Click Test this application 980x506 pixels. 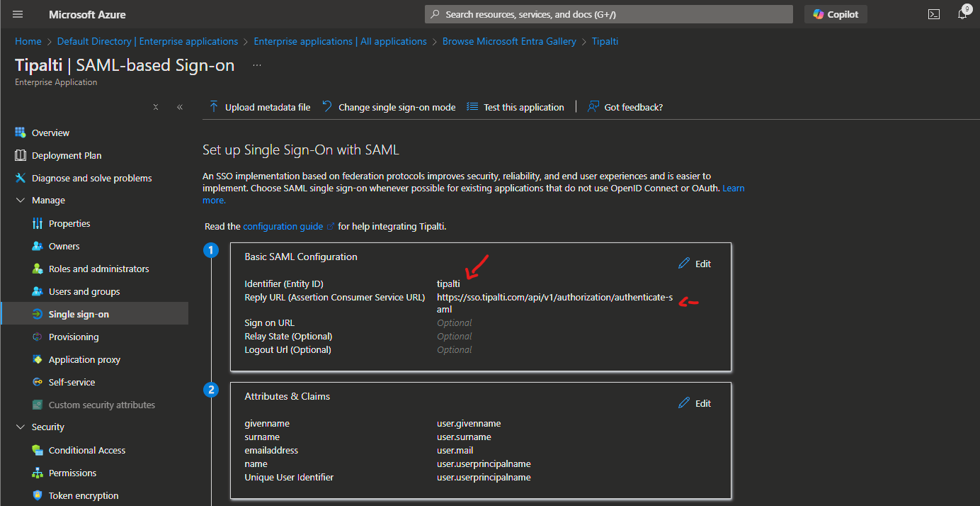515,107
